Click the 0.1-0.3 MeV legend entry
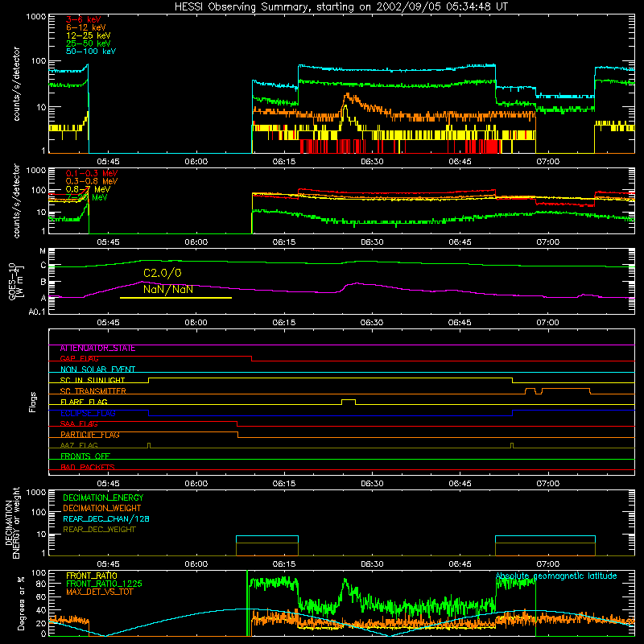Screen dimensions: 644x644 click(92, 173)
